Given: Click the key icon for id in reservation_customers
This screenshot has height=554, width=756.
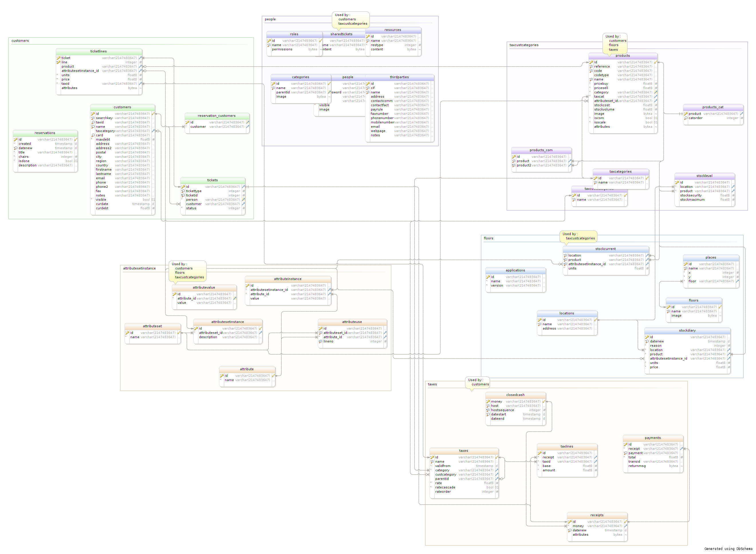Looking at the screenshot, I should (187, 123).
